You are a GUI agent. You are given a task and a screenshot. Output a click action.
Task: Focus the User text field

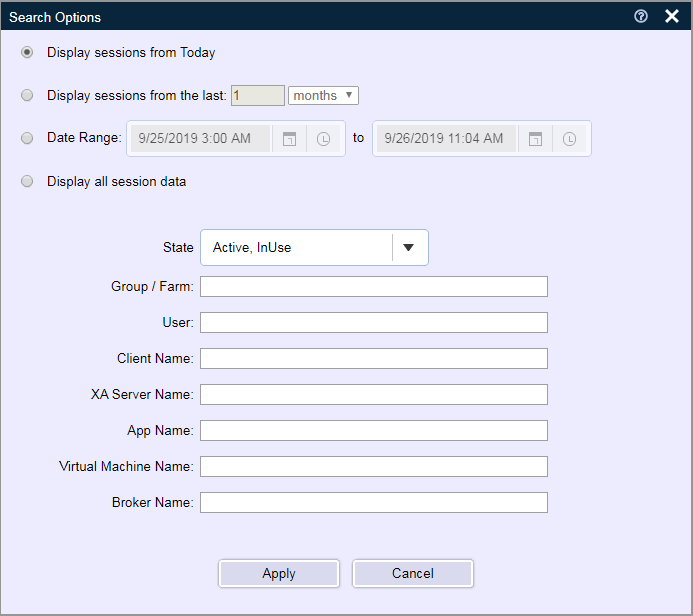374,323
